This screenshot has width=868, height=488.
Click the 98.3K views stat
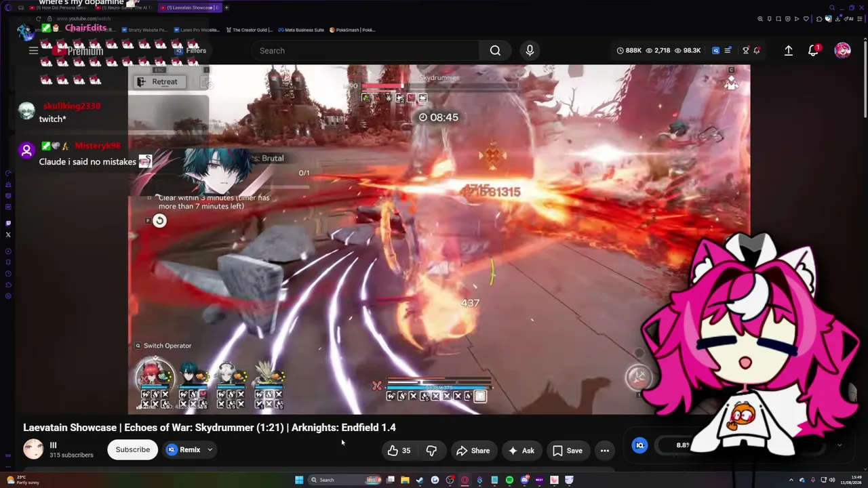[687, 50]
